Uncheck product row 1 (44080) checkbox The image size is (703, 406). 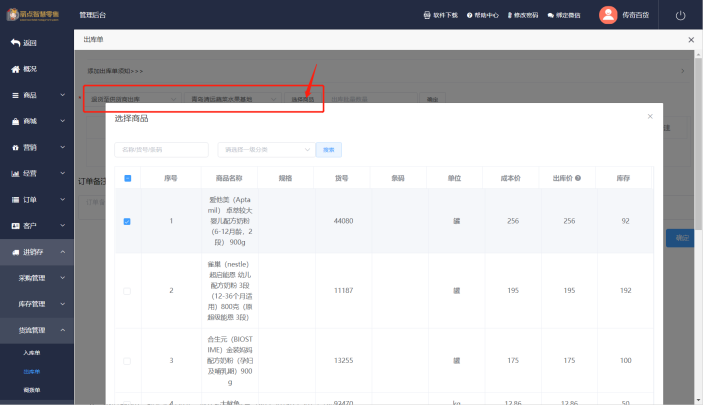pyautogui.click(x=127, y=221)
